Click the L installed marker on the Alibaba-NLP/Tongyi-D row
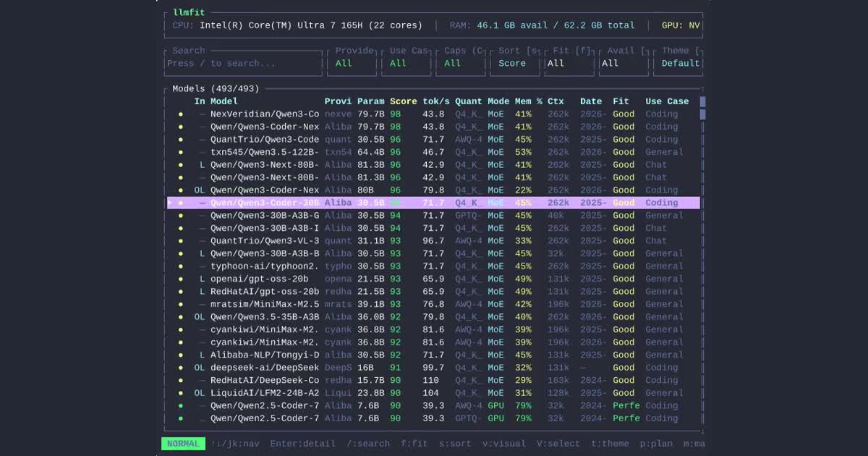This screenshot has width=868, height=456. [x=203, y=355]
